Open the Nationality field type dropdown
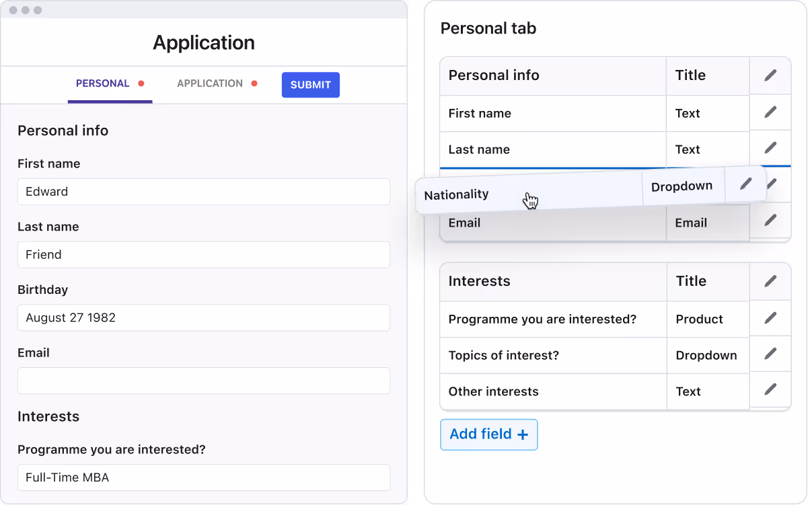This screenshot has height=532, width=810. point(682,186)
